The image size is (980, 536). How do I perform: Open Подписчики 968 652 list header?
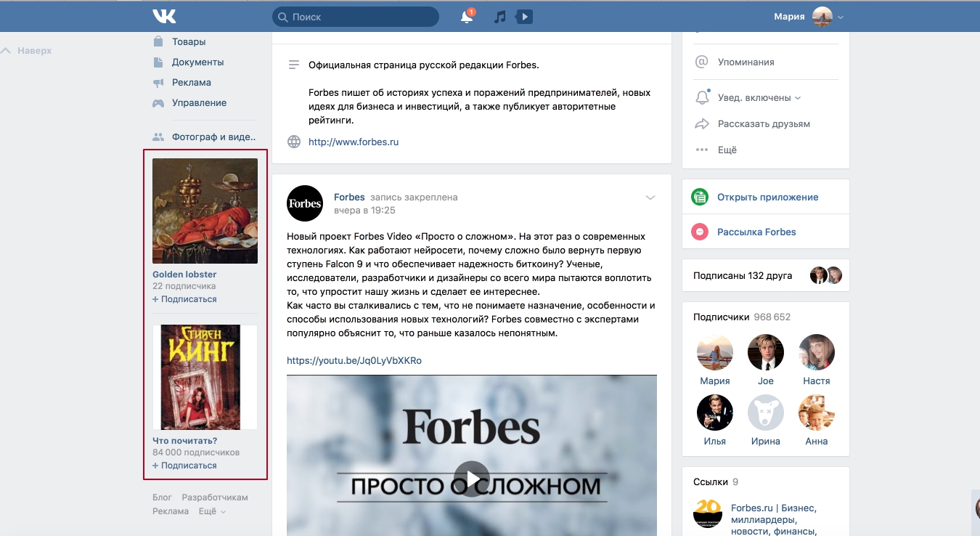[742, 317]
